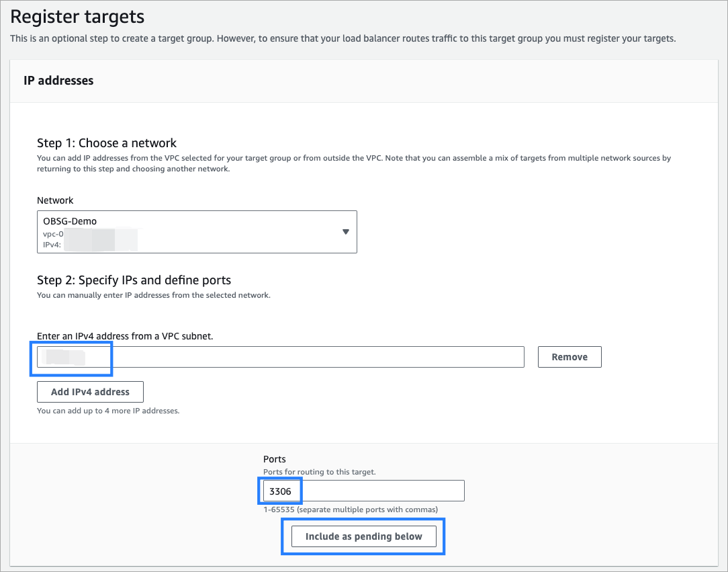Click the Network dropdown arrow
728x572 pixels.
coord(346,232)
